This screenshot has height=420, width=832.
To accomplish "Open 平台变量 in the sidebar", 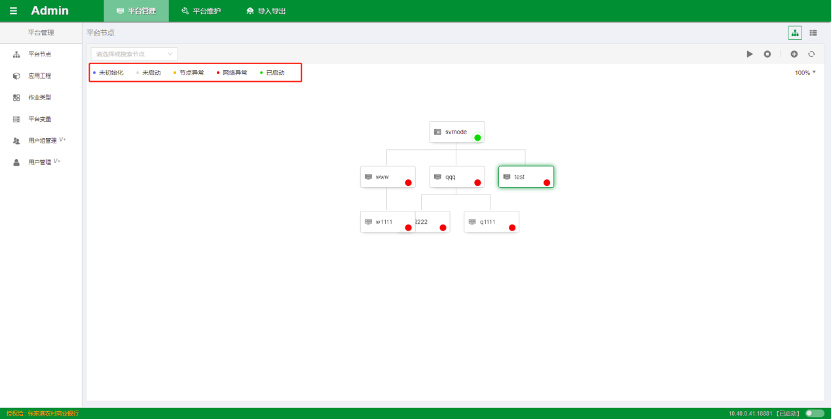I will (x=41, y=119).
